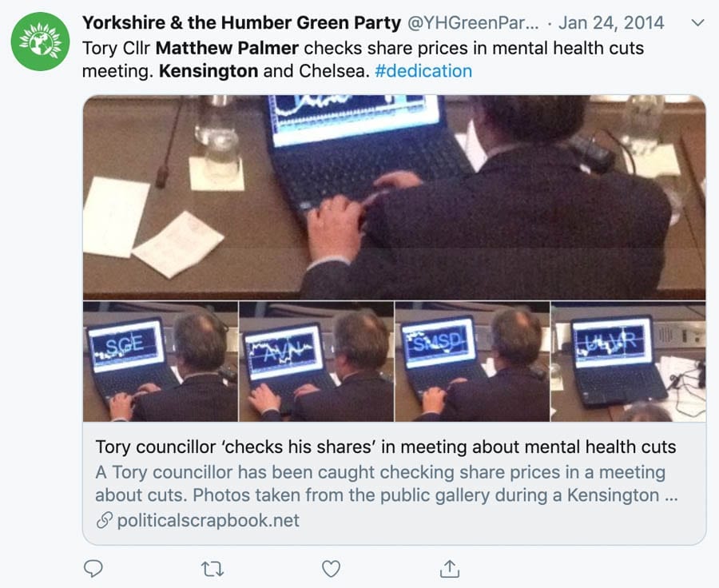Open the #dedication hashtag
This screenshot has width=719, height=588.
click(423, 71)
